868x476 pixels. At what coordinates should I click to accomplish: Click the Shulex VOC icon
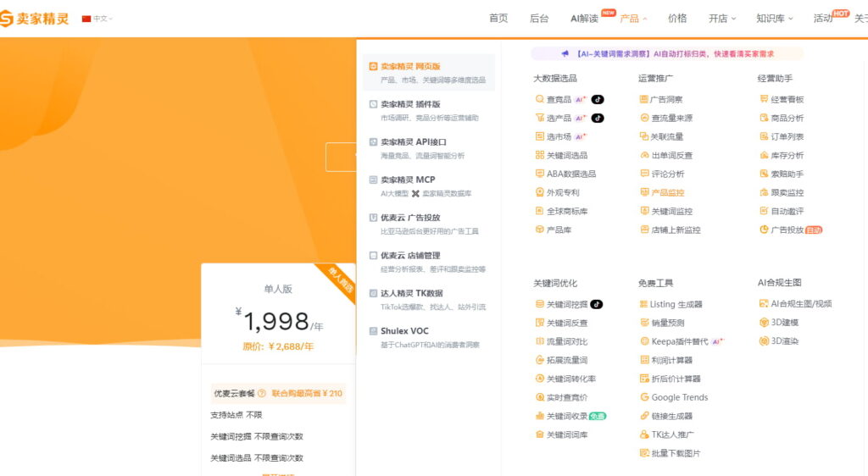pos(373,331)
